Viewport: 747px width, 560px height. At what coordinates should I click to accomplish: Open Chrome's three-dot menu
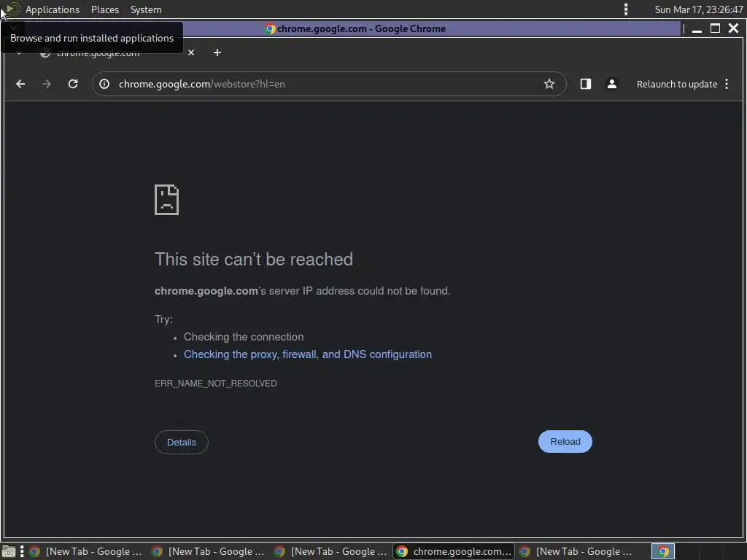click(x=727, y=84)
